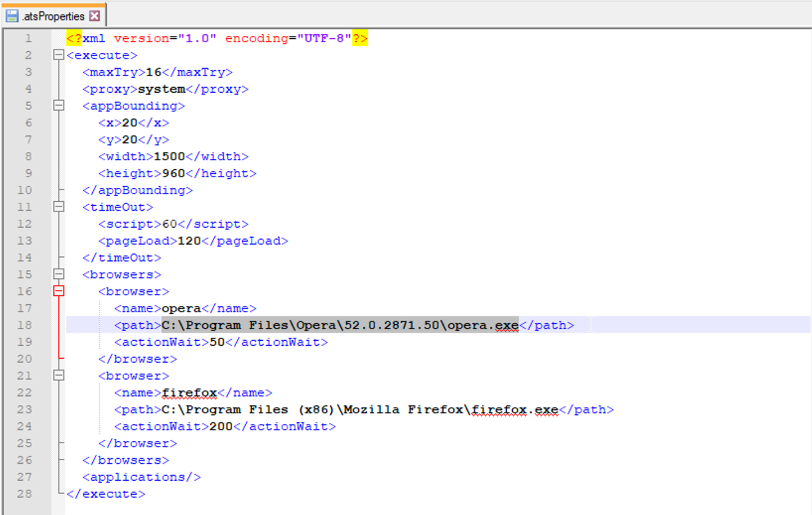Click line number 18 in margin

click(24, 325)
